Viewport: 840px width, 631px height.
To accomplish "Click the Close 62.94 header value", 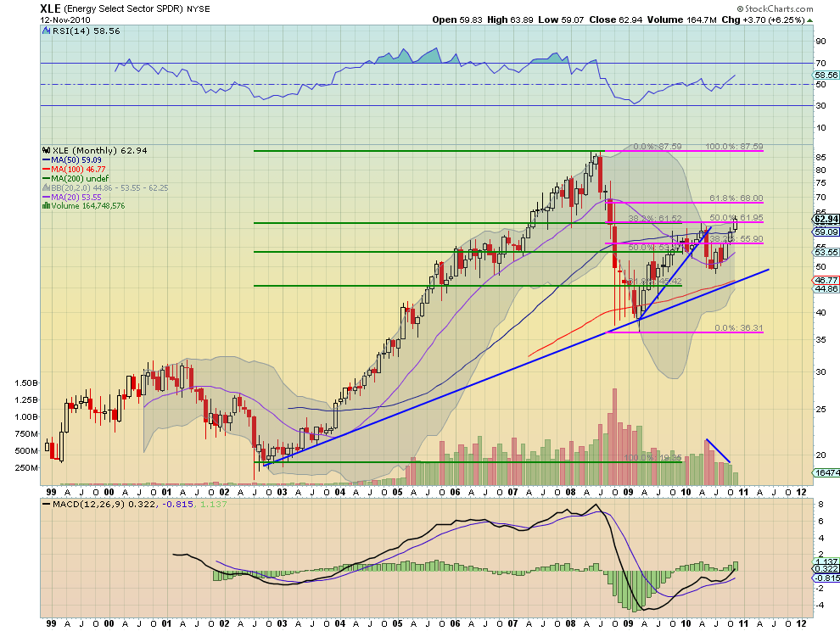I will click(x=615, y=20).
